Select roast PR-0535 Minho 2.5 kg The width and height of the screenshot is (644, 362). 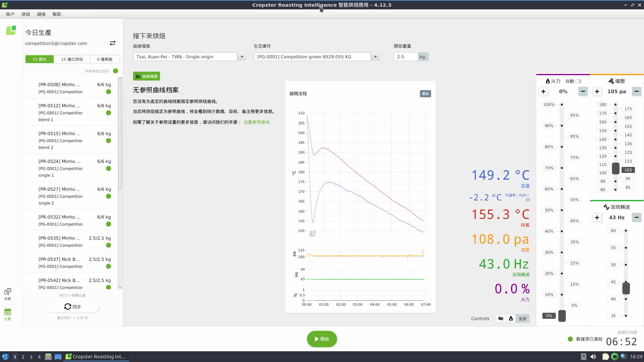coord(70,242)
